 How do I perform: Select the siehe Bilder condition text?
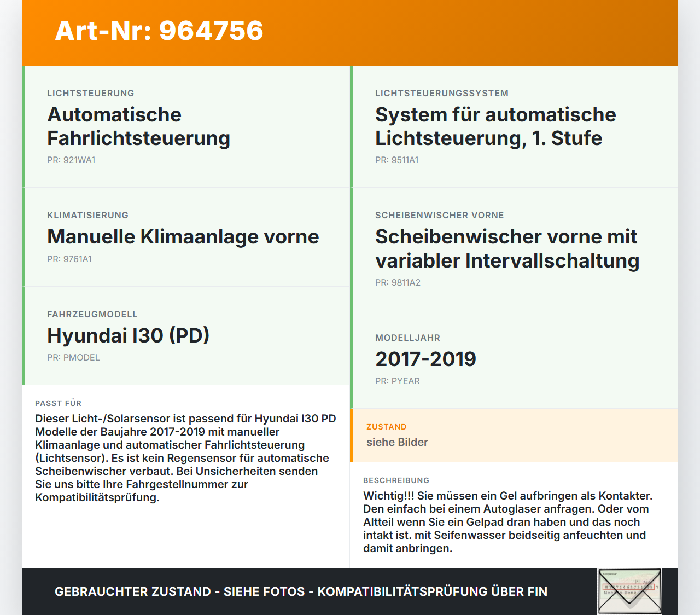(x=397, y=442)
